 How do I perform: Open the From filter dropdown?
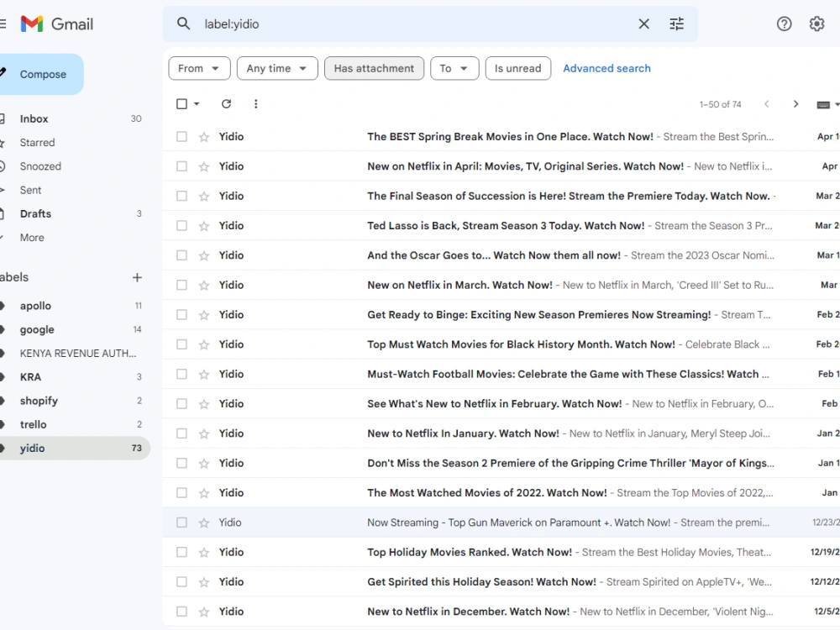click(x=199, y=69)
